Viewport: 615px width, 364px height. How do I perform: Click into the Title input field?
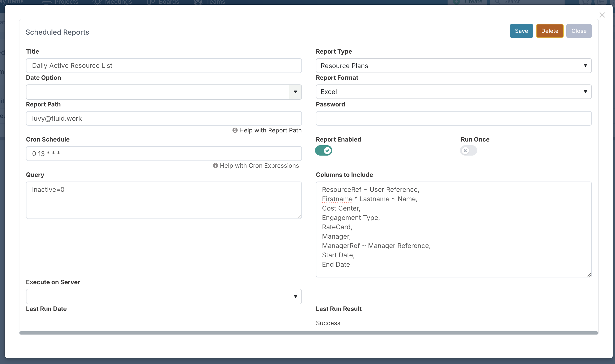click(x=164, y=66)
